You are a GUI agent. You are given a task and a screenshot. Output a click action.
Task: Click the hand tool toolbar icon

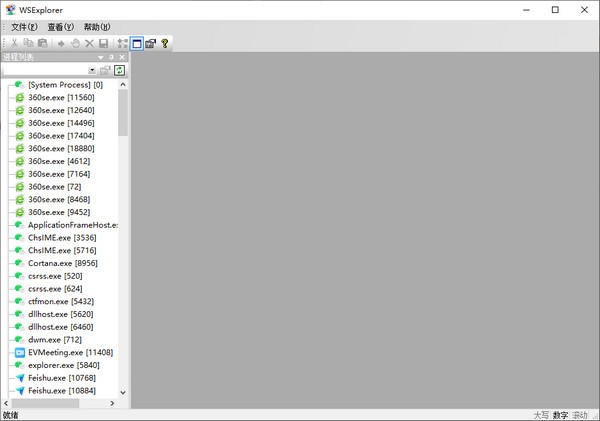click(75, 44)
